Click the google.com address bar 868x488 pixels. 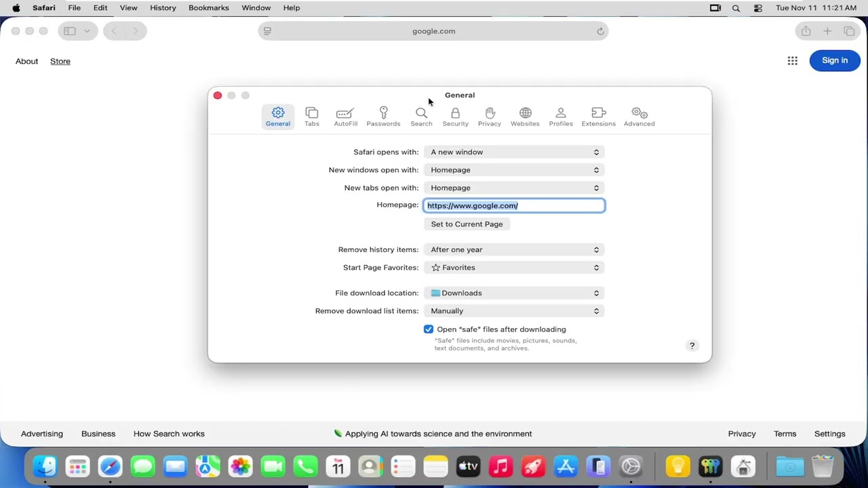pyautogui.click(x=433, y=31)
